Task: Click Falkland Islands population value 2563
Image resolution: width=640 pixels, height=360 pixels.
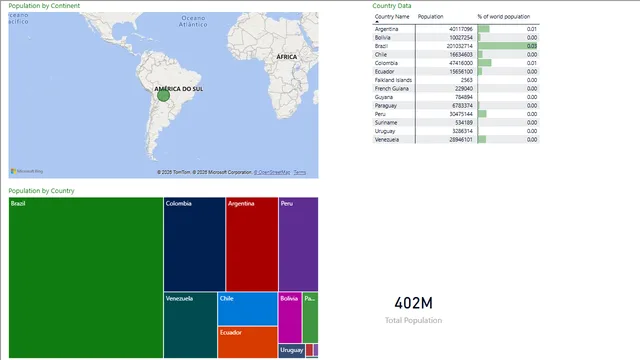Action: (x=467, y=80)
